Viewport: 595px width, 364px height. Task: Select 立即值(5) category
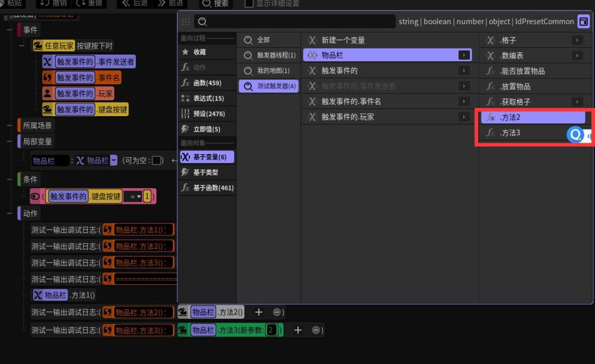(x=207, y=129)
